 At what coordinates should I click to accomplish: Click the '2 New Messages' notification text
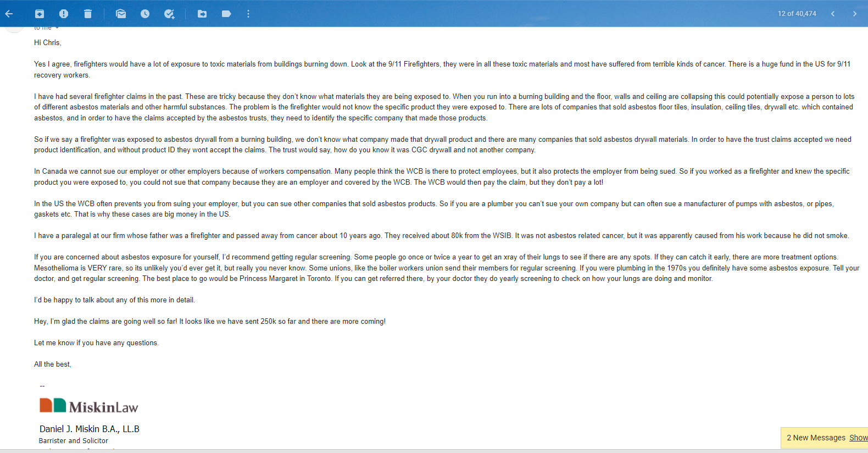[816, 438]
